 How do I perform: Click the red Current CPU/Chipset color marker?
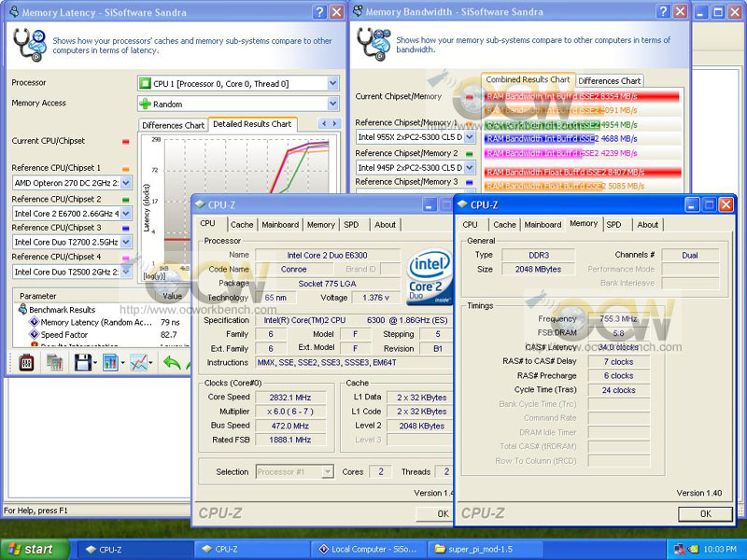pyautogui.click(x=126, y=142)
